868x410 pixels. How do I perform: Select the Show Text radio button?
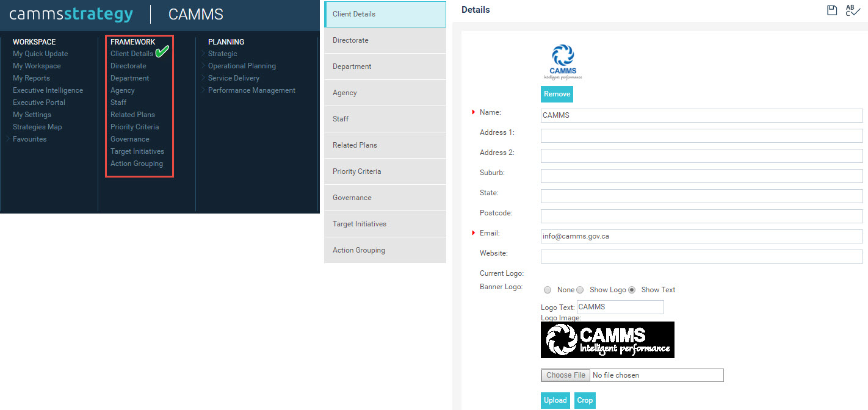point(632,290)
